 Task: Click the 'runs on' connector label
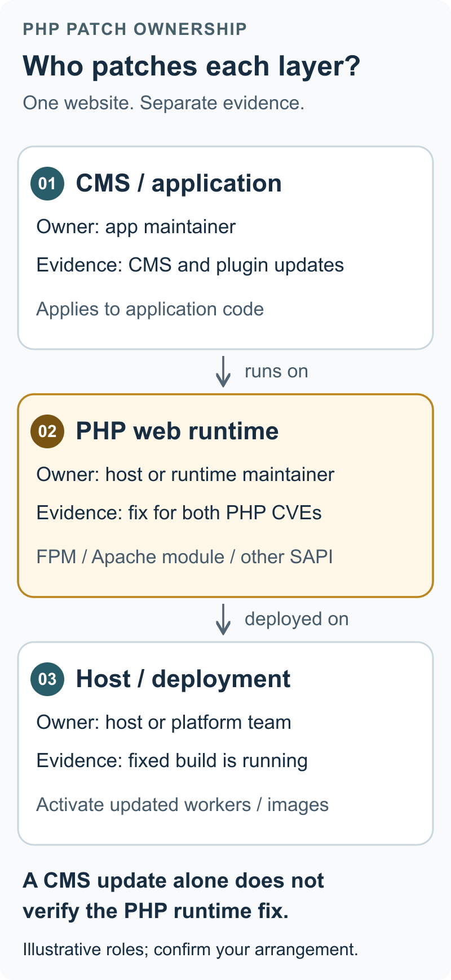pyautogui.click(x=276, y=372)
